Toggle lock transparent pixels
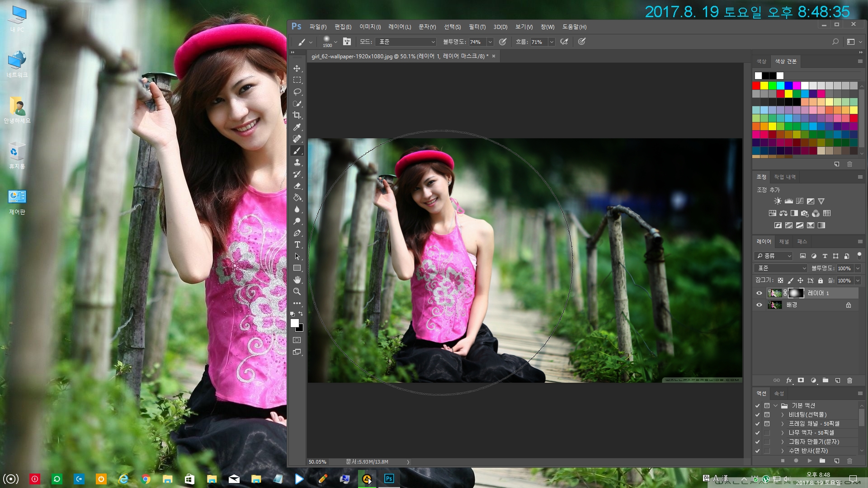 pyautogui.click(x=780, y=281)
